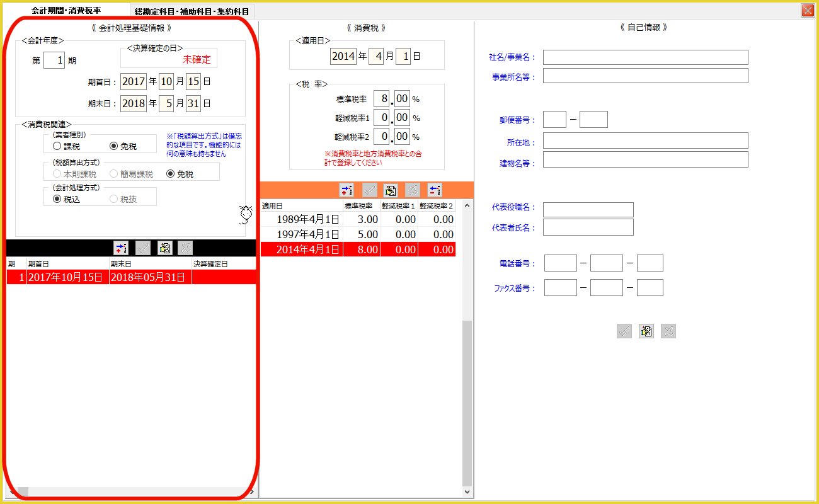Screen dimensions: 819x504
Task: Click the add-row icon on the orange tax-rate toolbar
Action: (x=346, y=190)
